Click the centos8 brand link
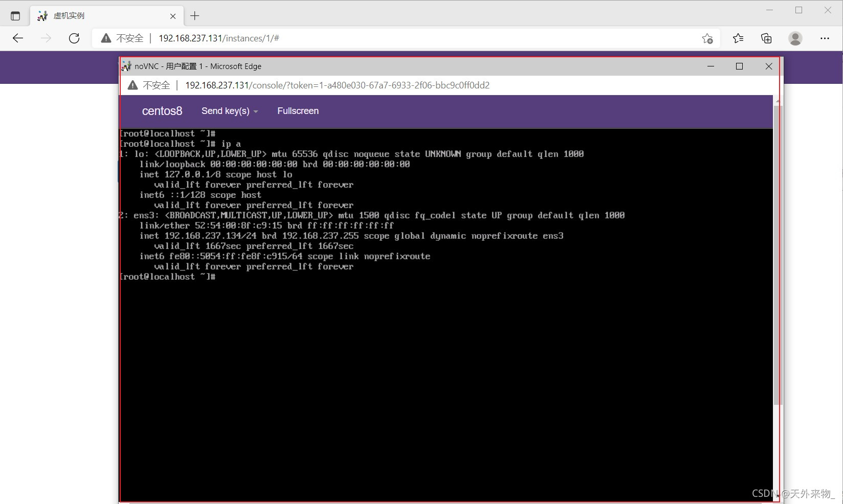The width and height of the screenshot is (843, 504). pos(162,111)
